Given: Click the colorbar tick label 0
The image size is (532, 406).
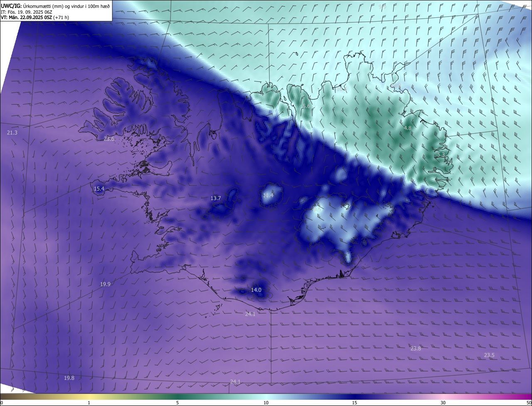Looking at the screenshot, I should (x=2, y=403).
